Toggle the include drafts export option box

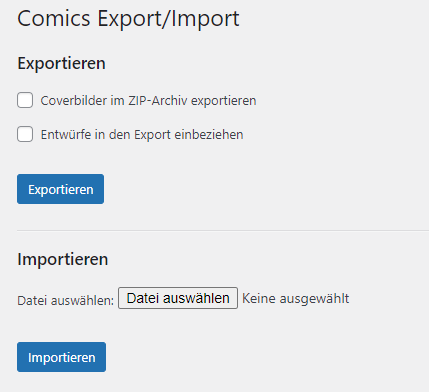pyautogui.click(x=25, y=134)
